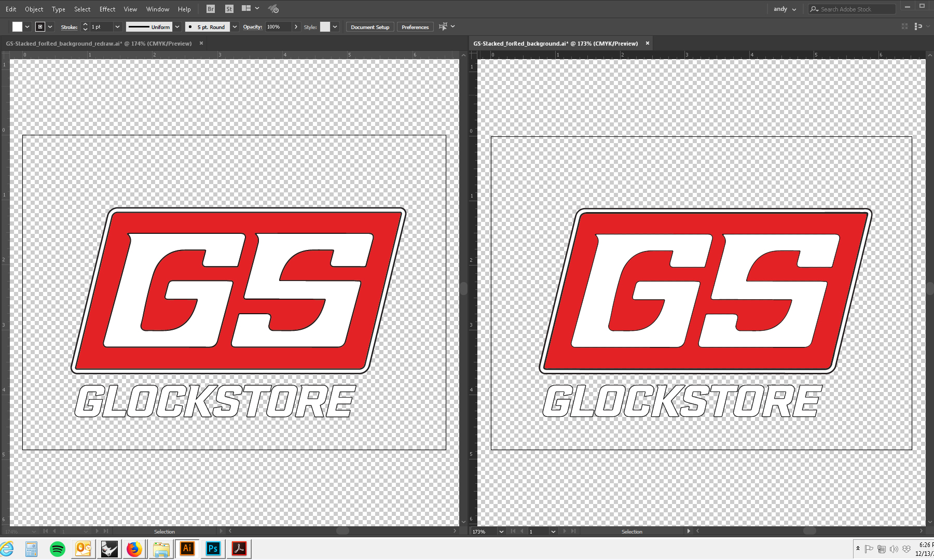This screenshot has width=934, height=560.
Task: Open the Select menu
Action: point(82,9)
